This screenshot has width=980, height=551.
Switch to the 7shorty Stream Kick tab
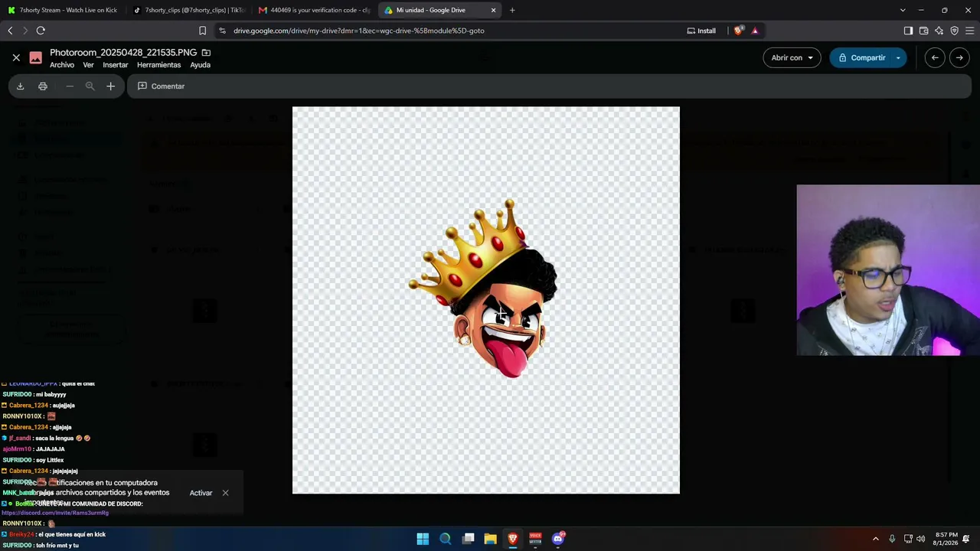63,10
